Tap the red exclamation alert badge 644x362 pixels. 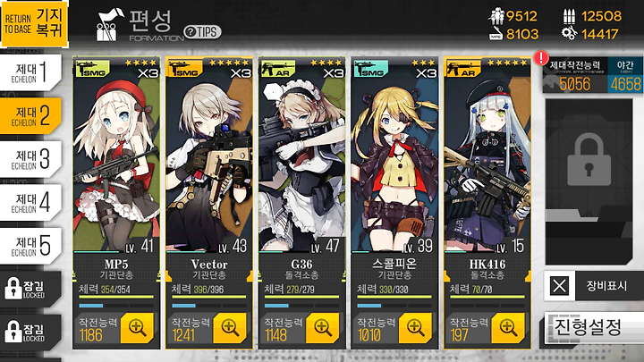(x=541, y=57)
